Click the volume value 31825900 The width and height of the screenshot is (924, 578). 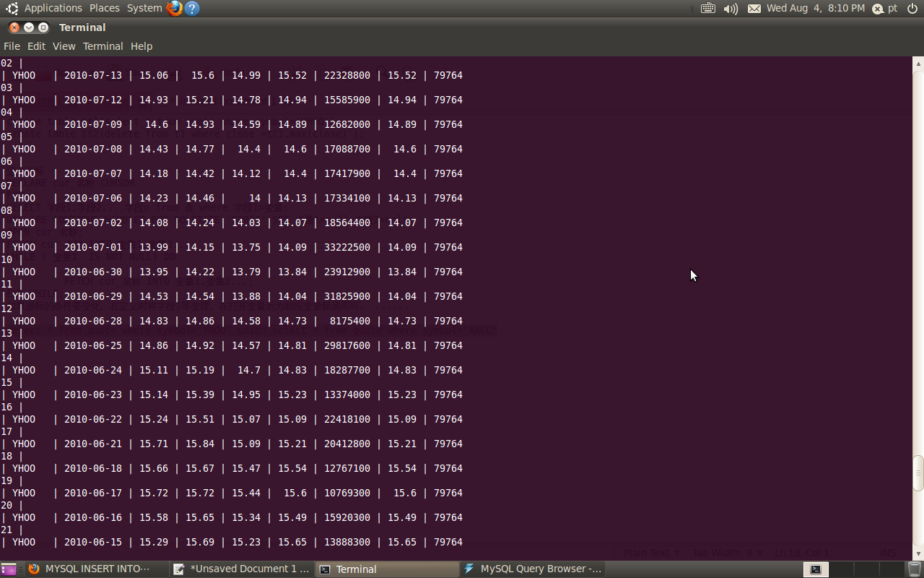tap(347, 296)
